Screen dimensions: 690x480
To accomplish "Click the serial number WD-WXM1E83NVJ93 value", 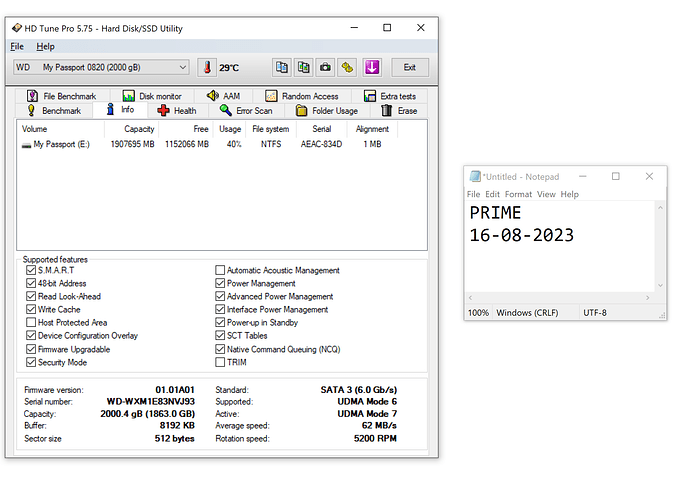I will [151, 402].
